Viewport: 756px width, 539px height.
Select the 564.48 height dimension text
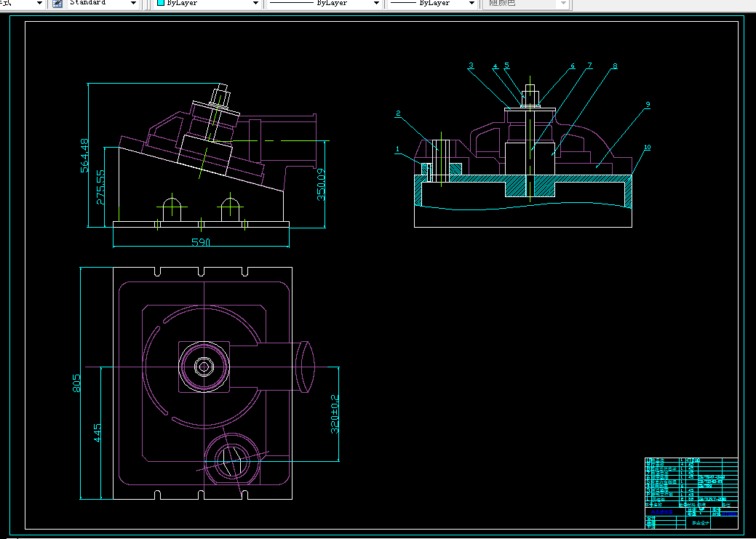coord(84,155)
